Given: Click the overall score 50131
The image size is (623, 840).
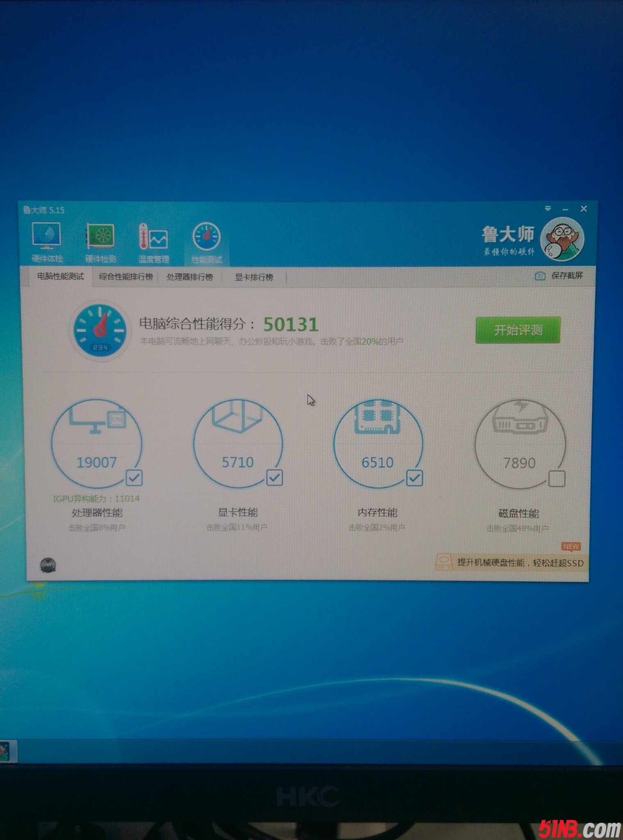Looking at the screenshot, I should (x=291, y=325).
